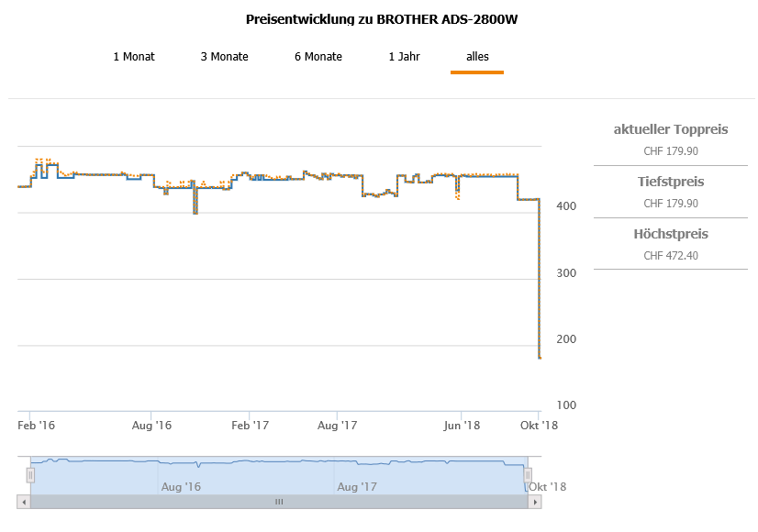Click the Höchstpreis heading
Screen dimensions: 758x532
tap(671, 234)
